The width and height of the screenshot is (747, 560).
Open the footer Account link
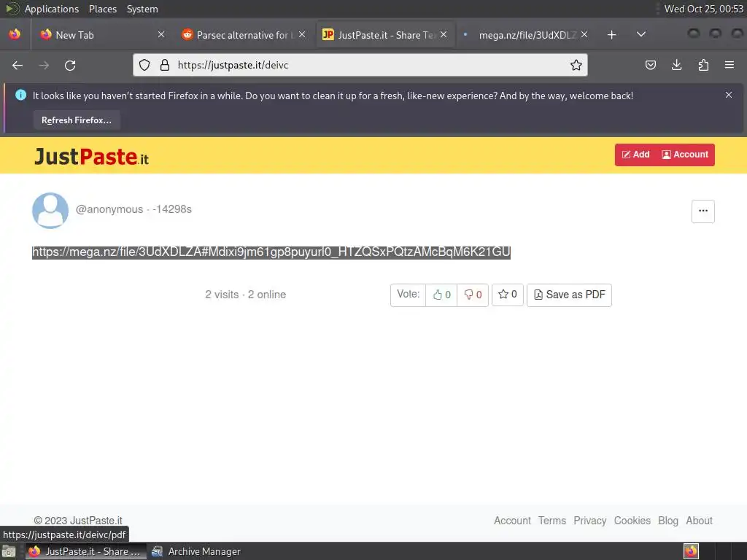tap(512, 521)
